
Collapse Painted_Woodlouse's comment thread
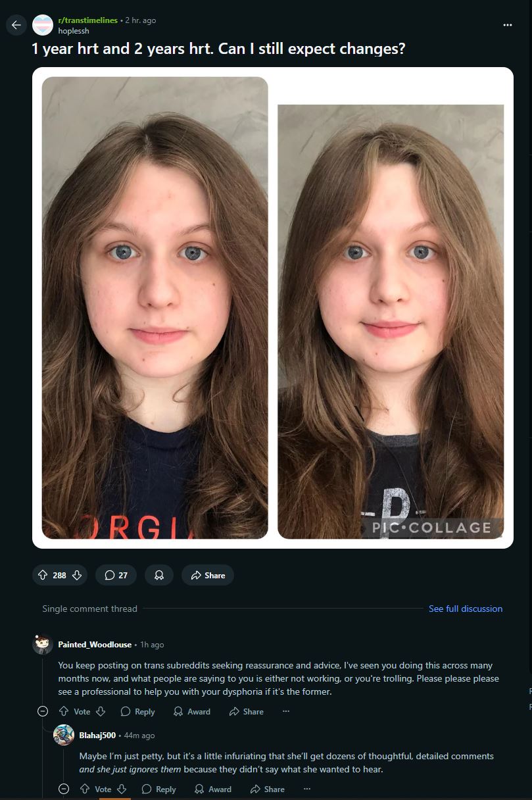click(43, 711)
